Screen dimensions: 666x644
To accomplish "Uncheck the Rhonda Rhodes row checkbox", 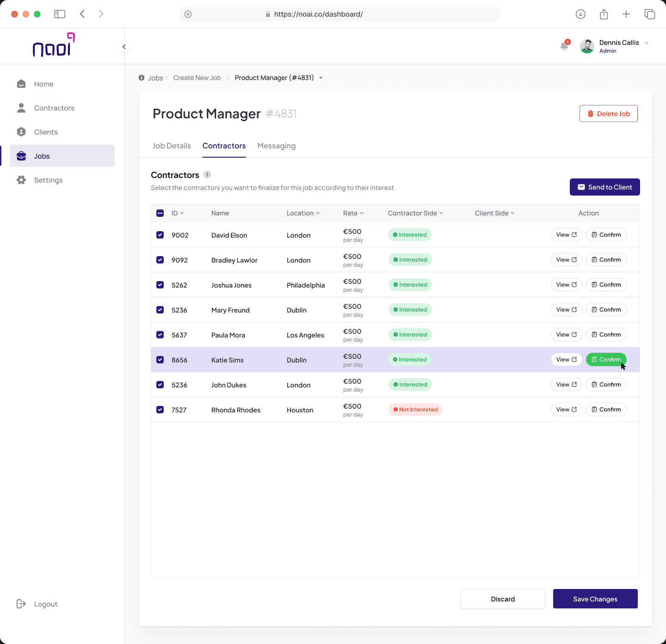I will point(160,410).
